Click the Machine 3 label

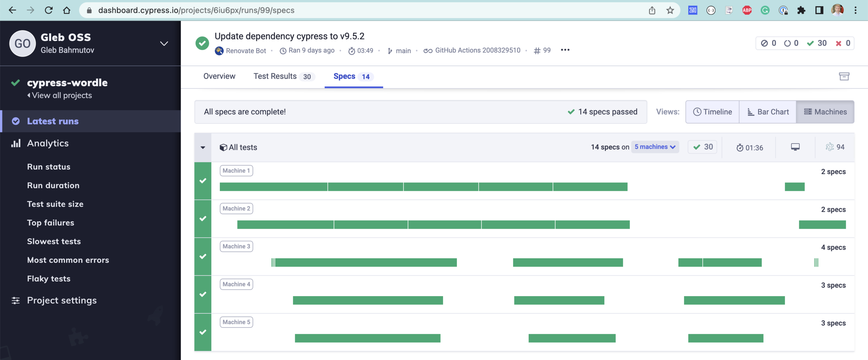click(x=236, y=246)
